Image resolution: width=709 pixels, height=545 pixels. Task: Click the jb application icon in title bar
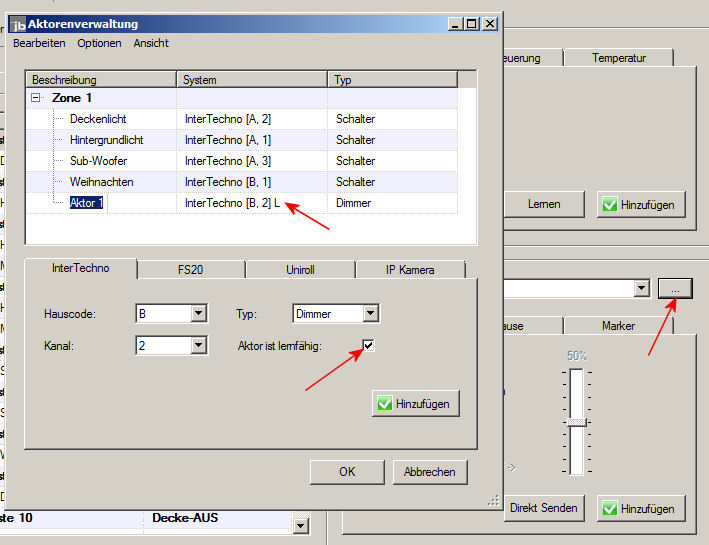pos(18,24)
